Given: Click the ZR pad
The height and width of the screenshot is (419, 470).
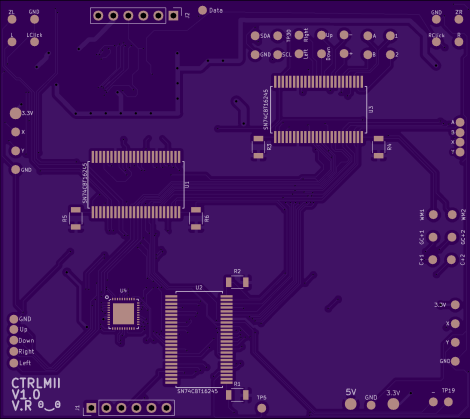Looking at the screenshot, I should (459, 19).
